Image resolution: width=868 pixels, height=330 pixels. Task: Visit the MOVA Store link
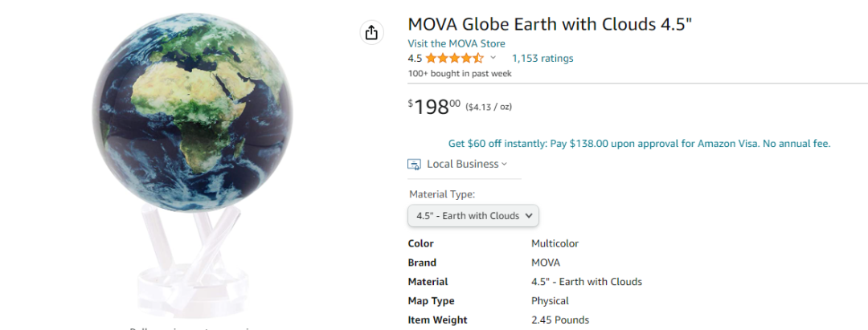pyautogui.click(x=456, y=43)
